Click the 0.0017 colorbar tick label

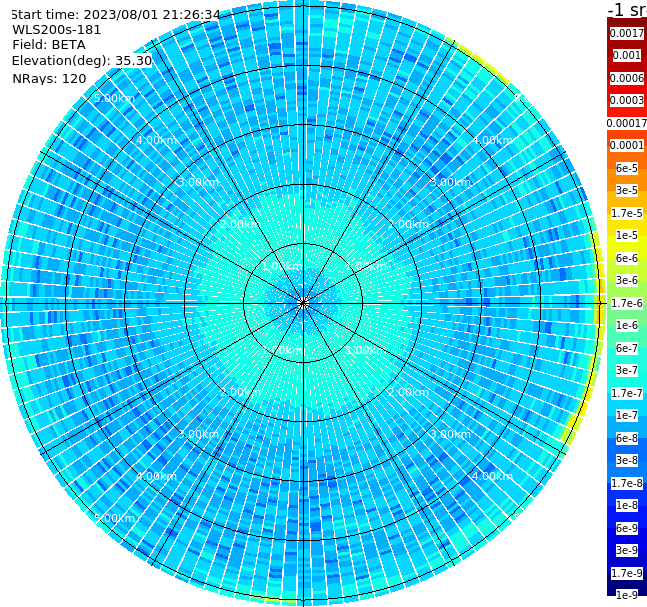point(627,33)
